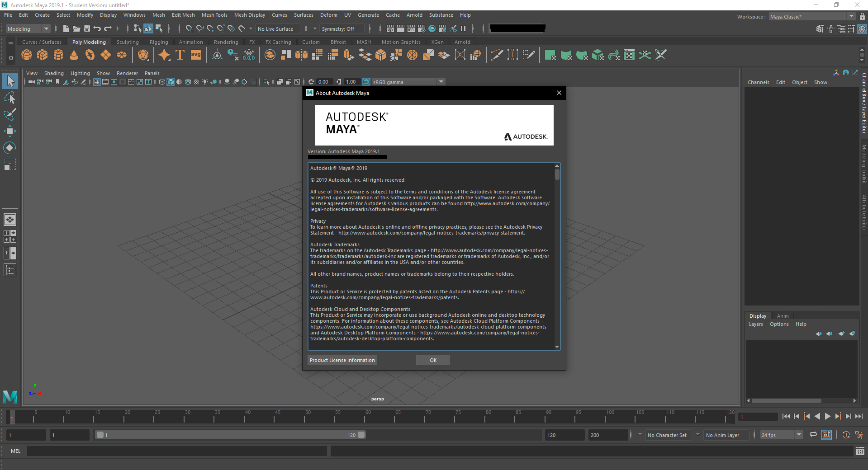Open the Mesh Tools menu
Viewport: 868px width, 470px height.
[x=214, y=15]
